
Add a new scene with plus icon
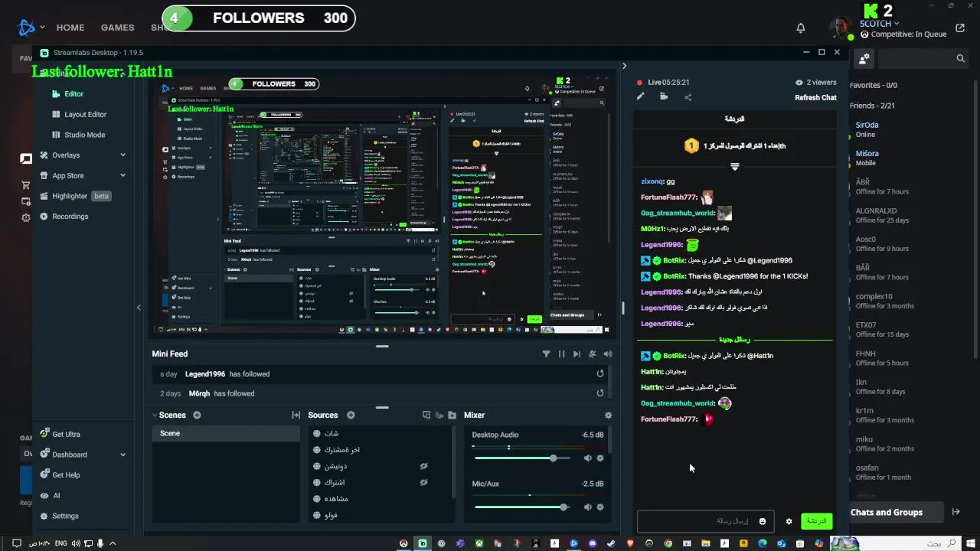coord(197,416)
